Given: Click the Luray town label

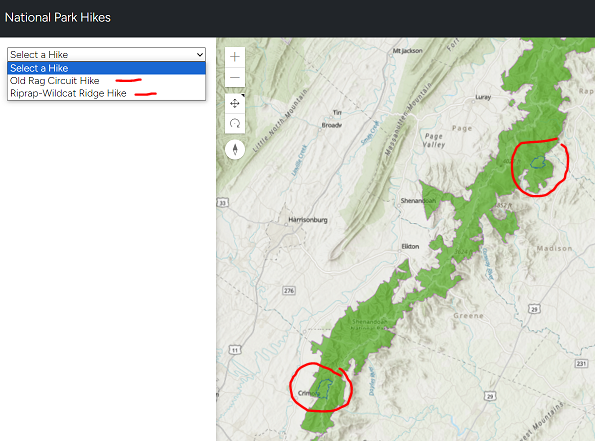Looking at the screenshot, I should point(483,97).
